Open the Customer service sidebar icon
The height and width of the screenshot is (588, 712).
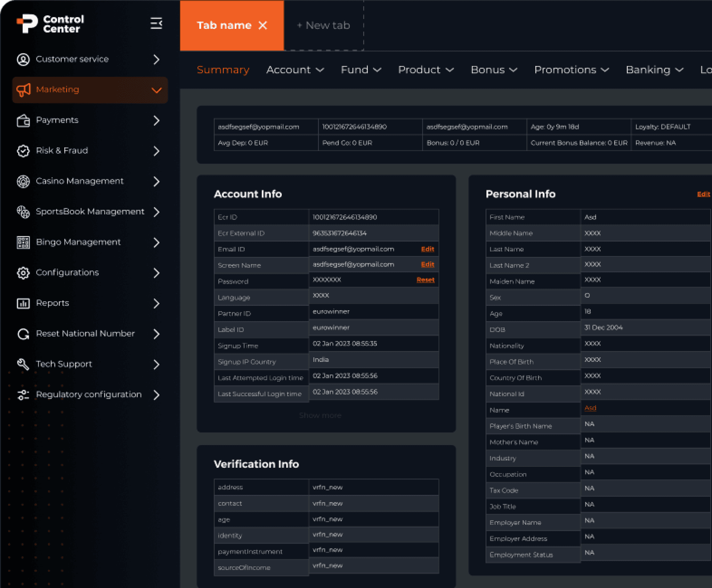23,59
